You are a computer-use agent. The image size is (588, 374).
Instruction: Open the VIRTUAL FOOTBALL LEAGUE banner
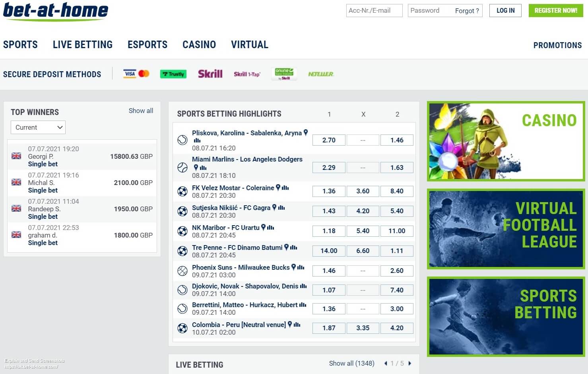(x=506, y=229)
